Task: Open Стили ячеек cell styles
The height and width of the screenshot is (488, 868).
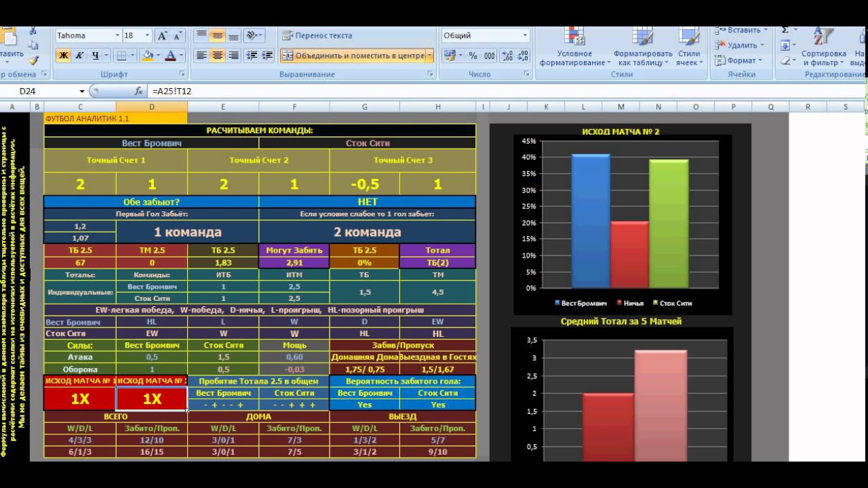Action: pyautogui.click(x=688, y=46)
